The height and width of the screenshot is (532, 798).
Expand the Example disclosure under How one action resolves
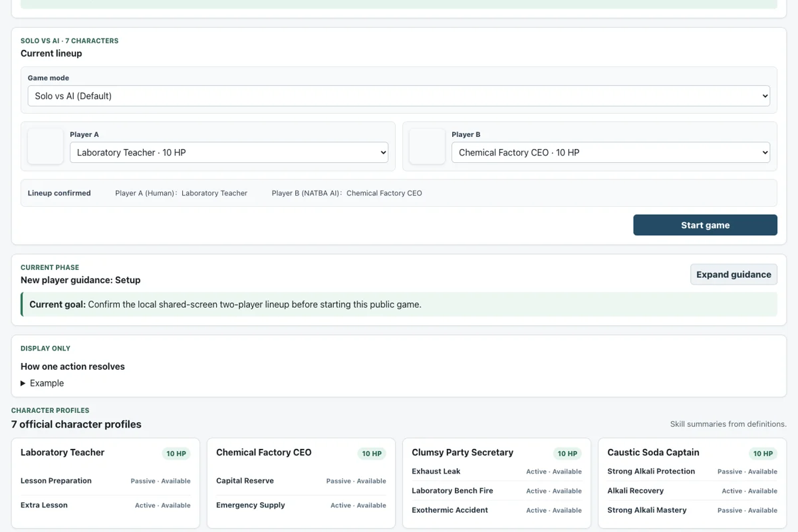point(43,383)
